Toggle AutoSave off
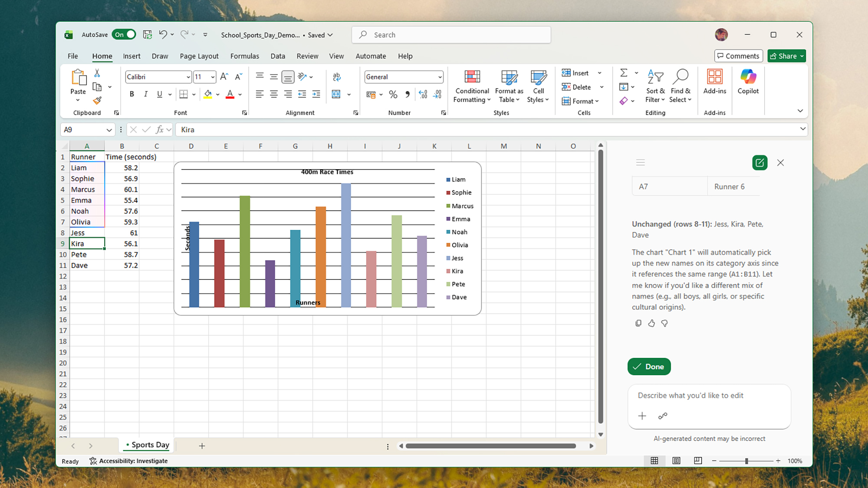Viewport: 868px width, 488px height. click(x=124, y=34)
